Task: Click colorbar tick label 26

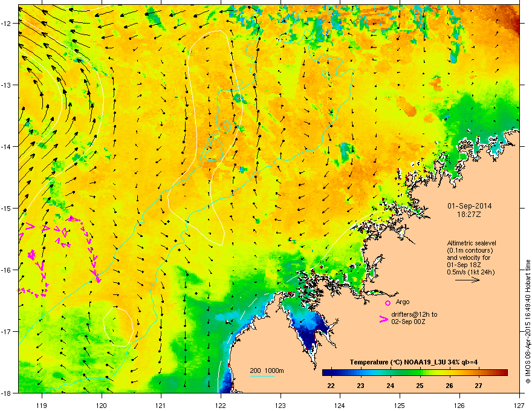Action: point(449,386)
